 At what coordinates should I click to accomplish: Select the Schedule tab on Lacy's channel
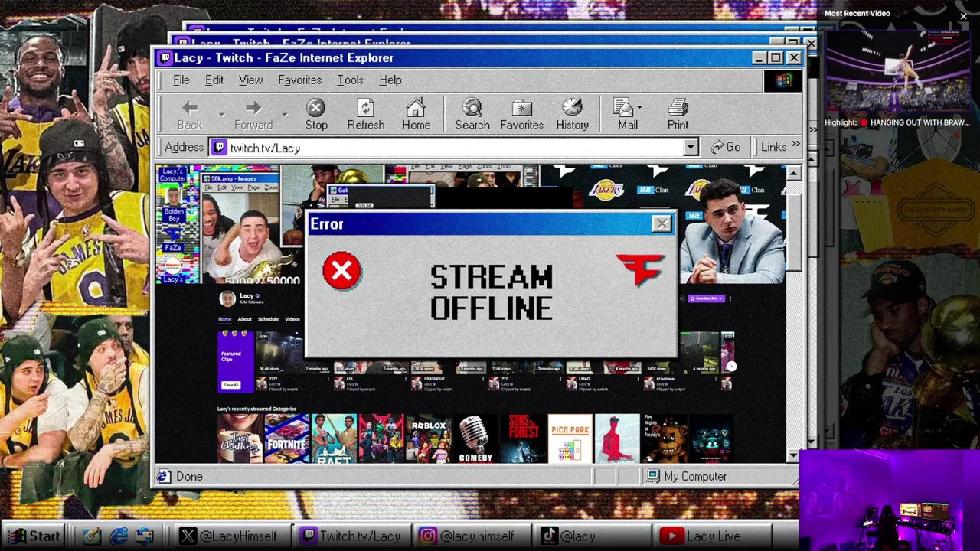(268, 319)
